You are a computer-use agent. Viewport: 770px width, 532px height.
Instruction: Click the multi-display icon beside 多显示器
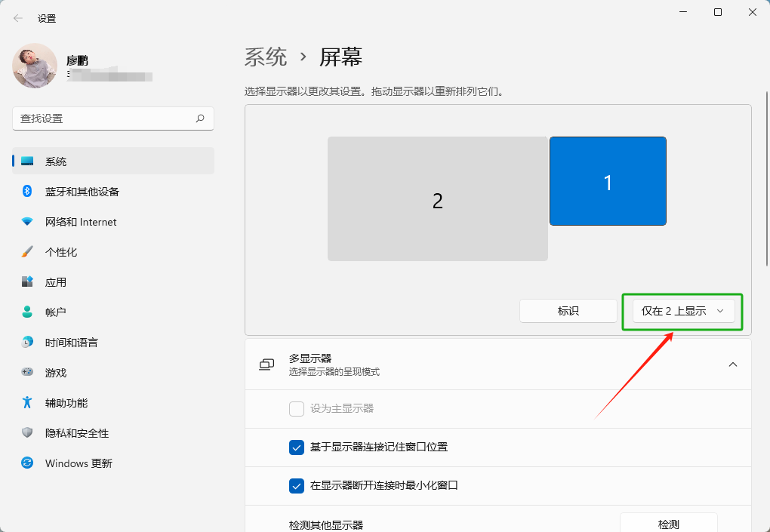click(x=266, y=364)
